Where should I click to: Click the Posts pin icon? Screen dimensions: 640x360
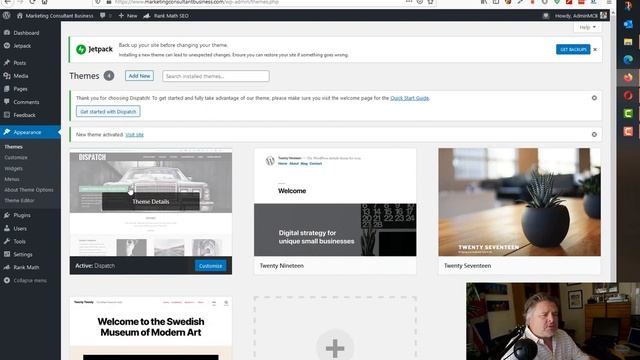(x=7, y=62)
